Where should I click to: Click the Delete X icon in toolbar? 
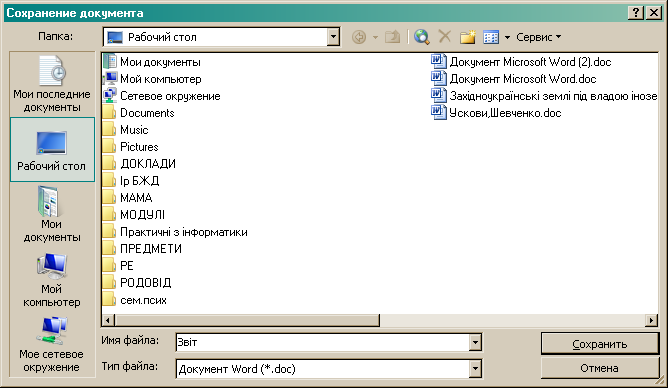(x=444, y=37)
